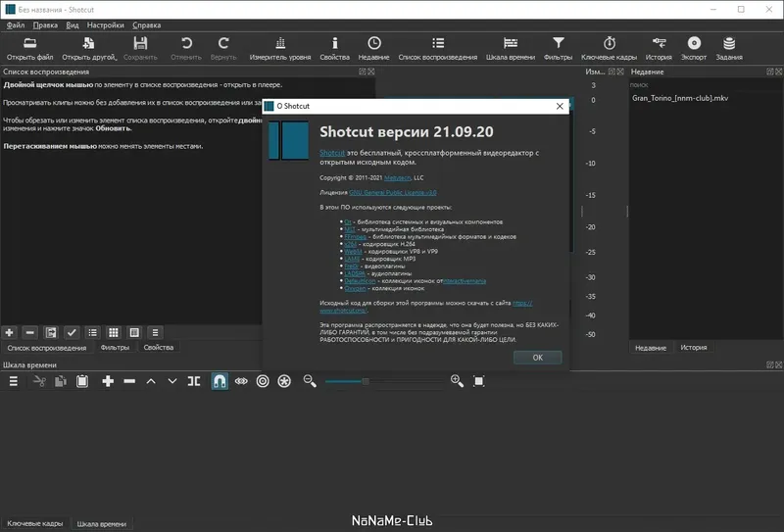
Task: Toggle timeline snapping magnet
Action: click(220, 381)
